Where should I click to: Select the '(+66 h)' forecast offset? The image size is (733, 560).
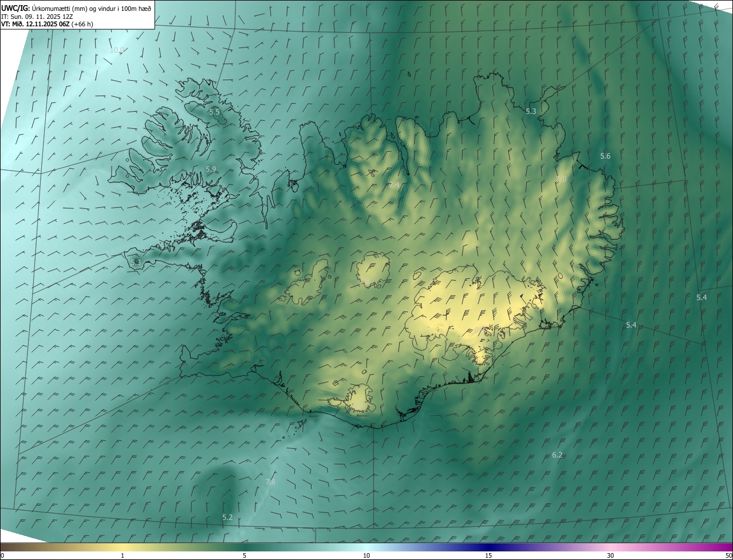tap(82, 24)
